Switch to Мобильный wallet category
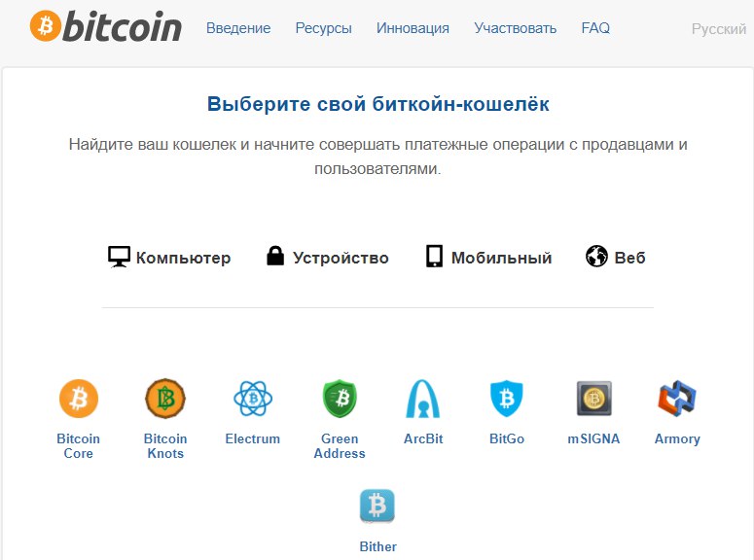This screenshot has width=754, height=560. 489,257
